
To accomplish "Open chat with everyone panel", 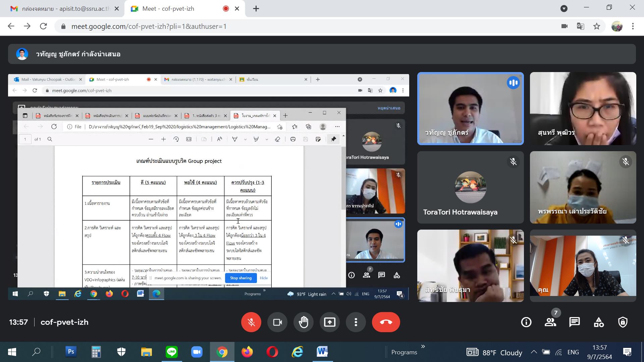I will click(575, 322).
